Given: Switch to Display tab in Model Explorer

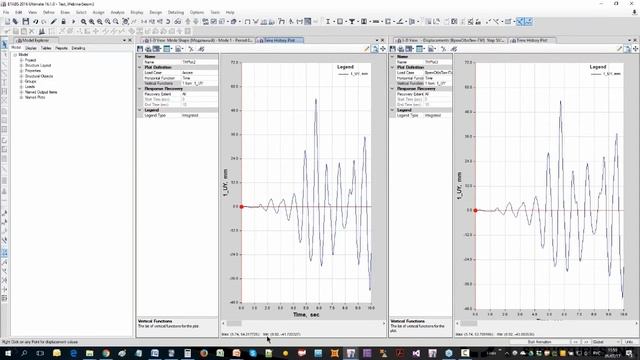Looking at the screenshot, I should (31, 48).
